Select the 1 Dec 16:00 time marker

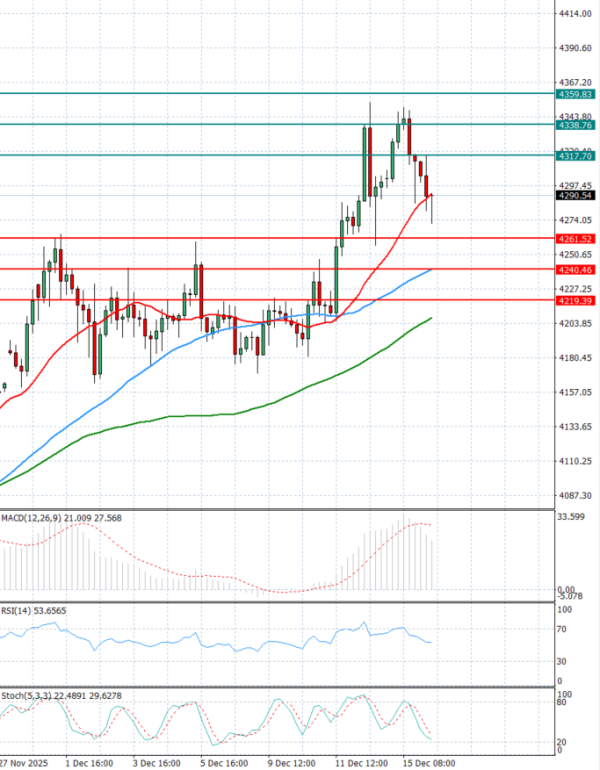(x=89, y=760)
